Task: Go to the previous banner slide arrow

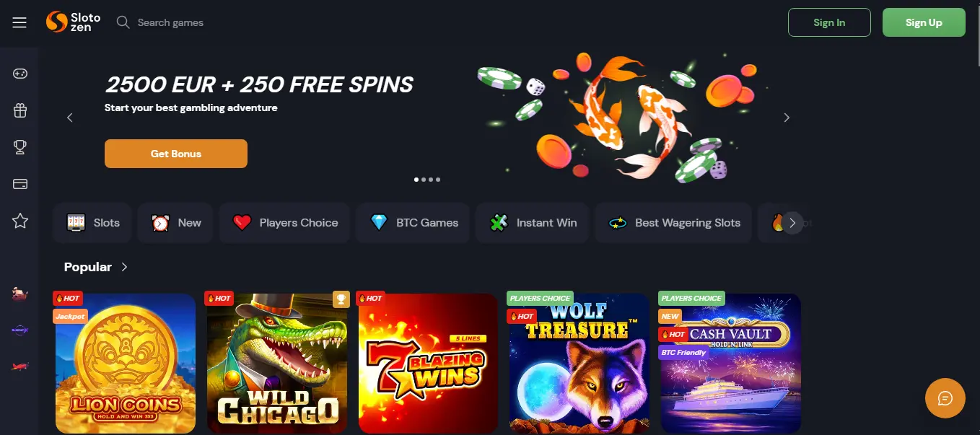Action: 70,118
